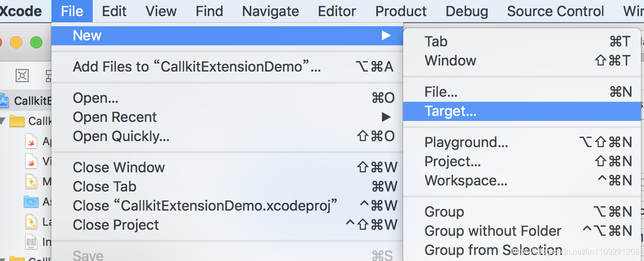This screenshot has height=261, width=644.
Task: Select the Main storyboard file icon
Action: (x=31, y=181)
